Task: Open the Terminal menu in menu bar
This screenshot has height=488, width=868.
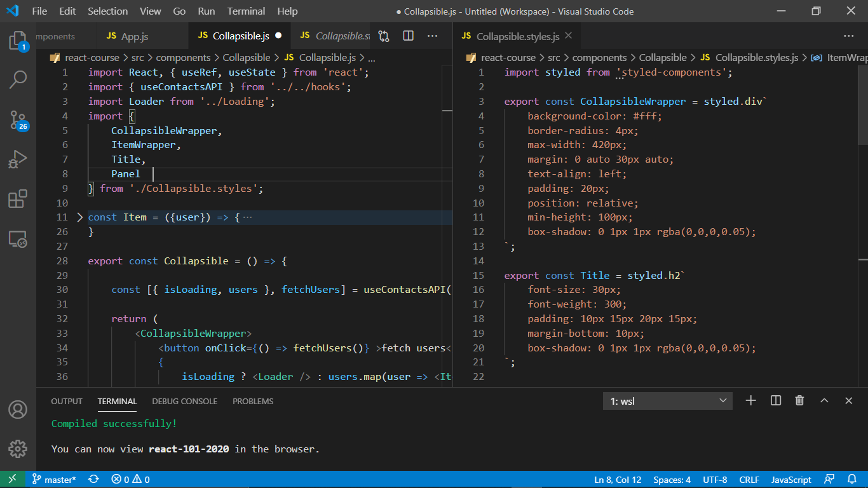Action: (246, 11)
